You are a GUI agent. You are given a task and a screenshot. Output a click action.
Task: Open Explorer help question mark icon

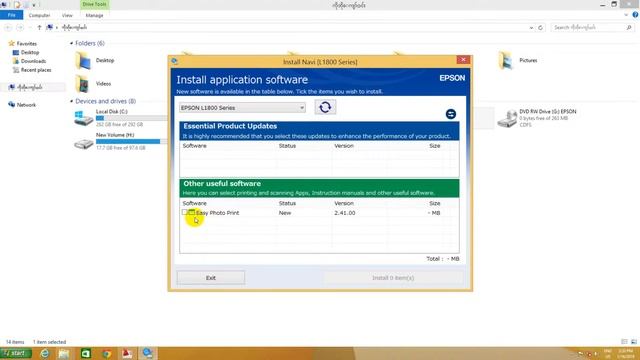[635, 15]
